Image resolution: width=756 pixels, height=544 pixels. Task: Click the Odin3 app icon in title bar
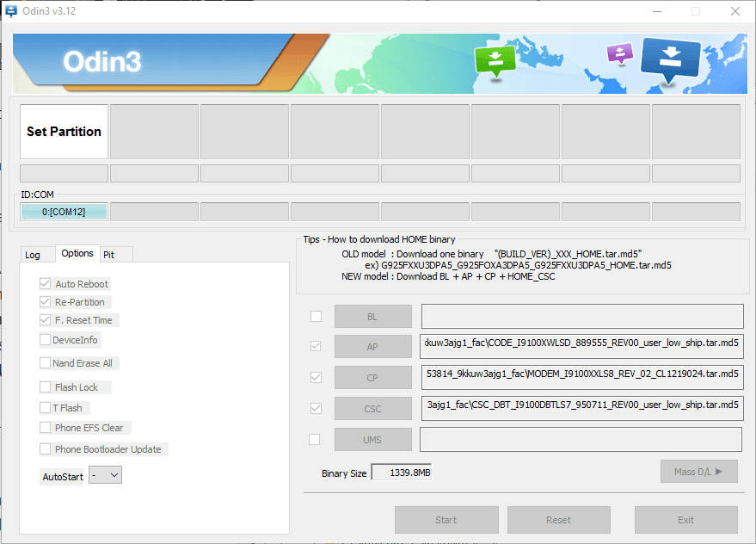[x=10, y=10]
